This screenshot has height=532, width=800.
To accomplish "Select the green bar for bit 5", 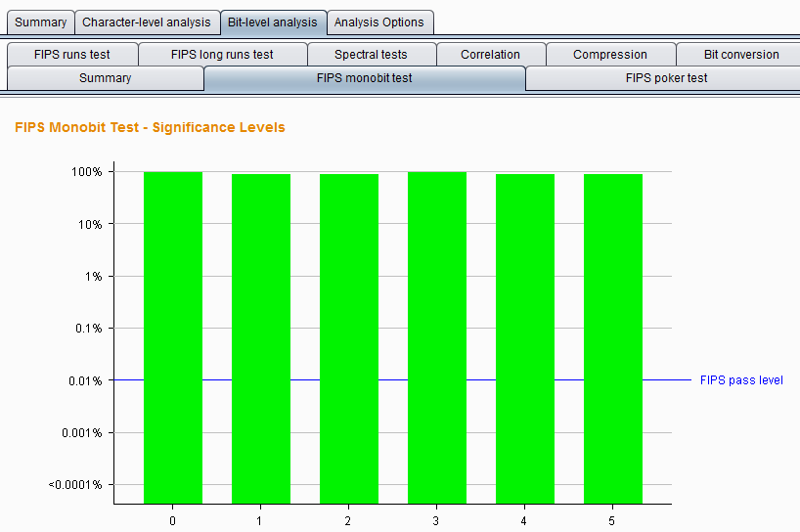I will pos(613,337).
